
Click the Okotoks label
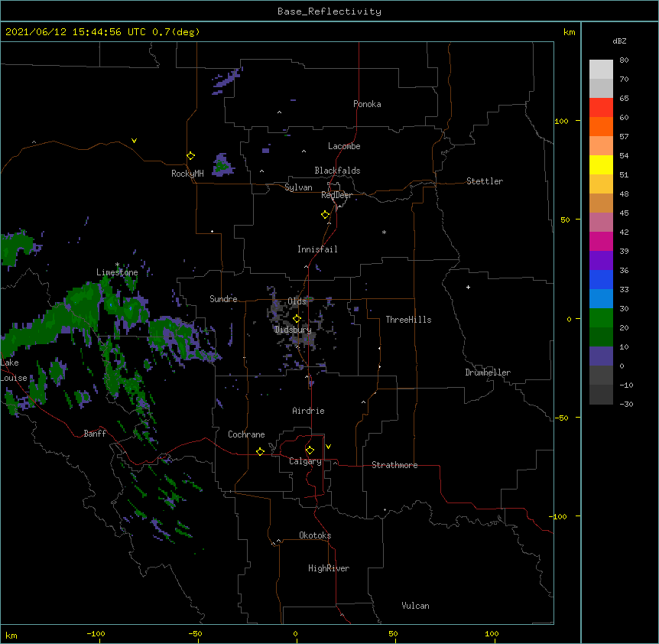tap(315, 535)
